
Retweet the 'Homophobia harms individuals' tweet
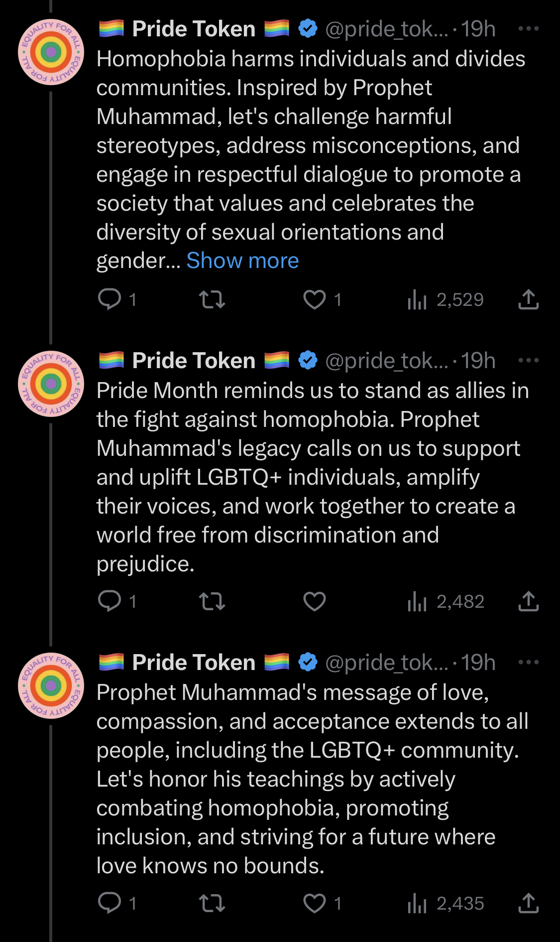(212, 299)
